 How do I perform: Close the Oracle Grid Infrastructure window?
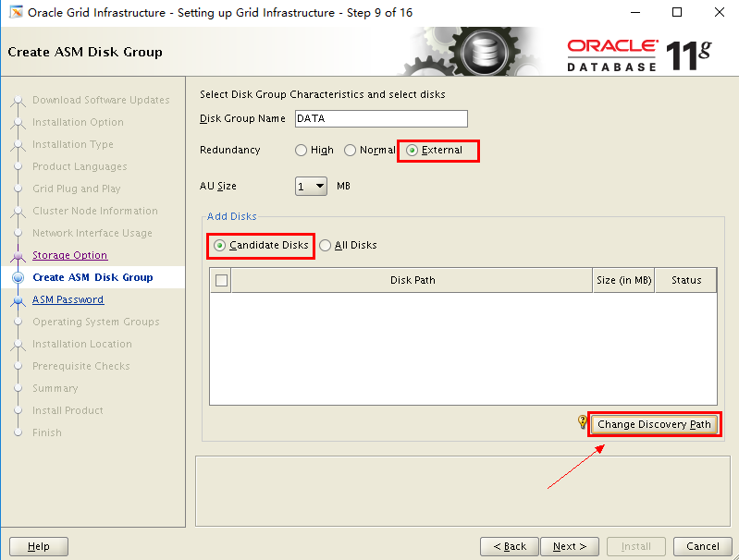coord(720,12)
